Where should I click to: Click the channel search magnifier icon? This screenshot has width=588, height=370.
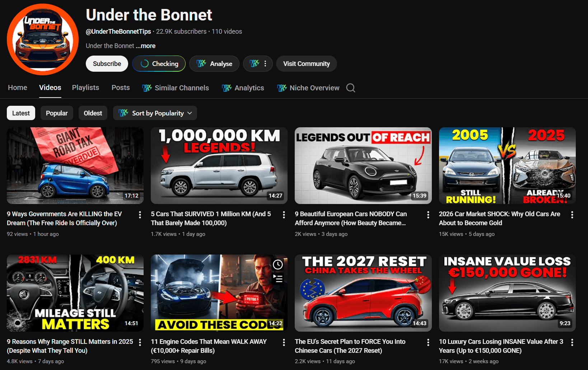[x=351, y=88]
